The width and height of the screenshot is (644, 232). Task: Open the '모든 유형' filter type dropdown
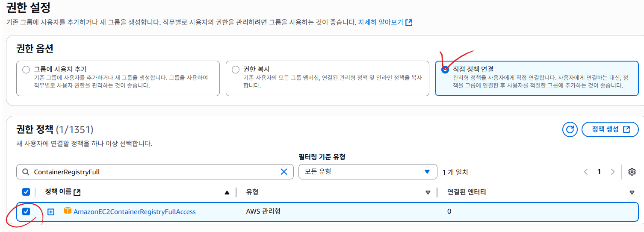368,172
